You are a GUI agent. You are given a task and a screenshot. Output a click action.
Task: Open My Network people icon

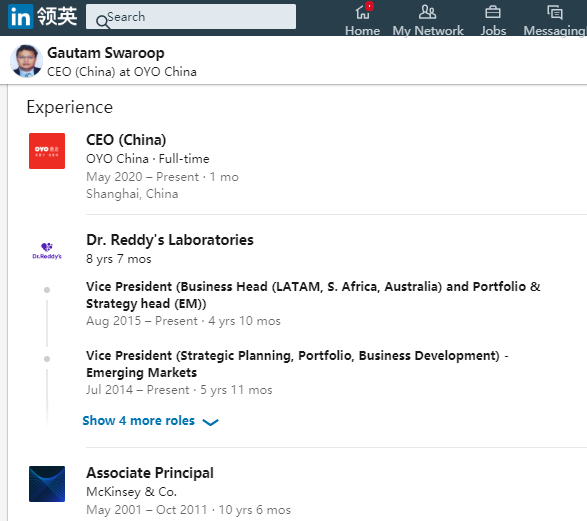click(427, 12)
